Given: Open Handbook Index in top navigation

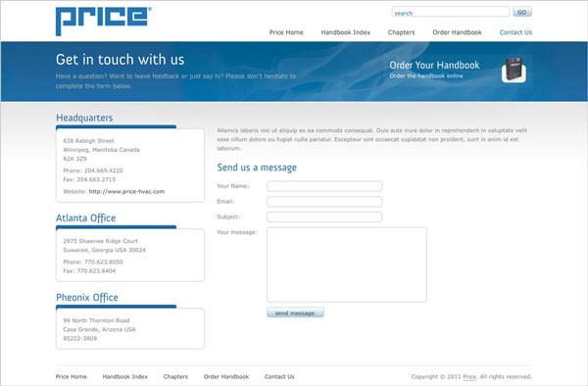Looking at the screenshot, I should pos(345,32).
